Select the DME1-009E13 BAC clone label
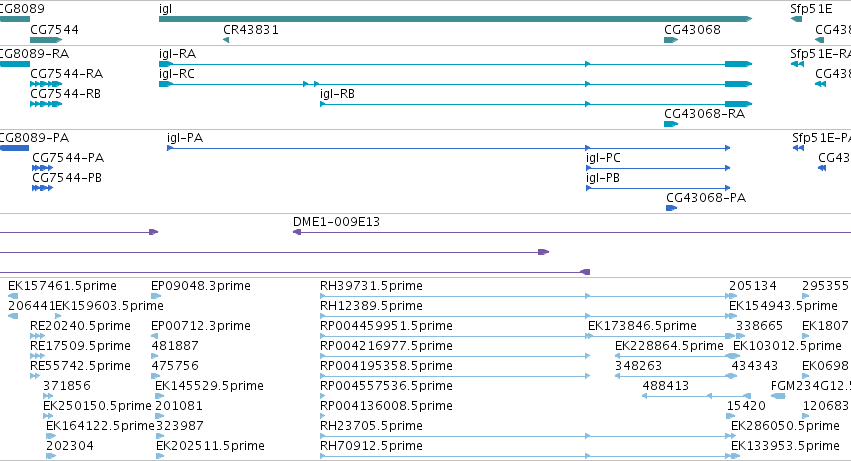Viewport: 851px width, 461px height. [336, 222]
